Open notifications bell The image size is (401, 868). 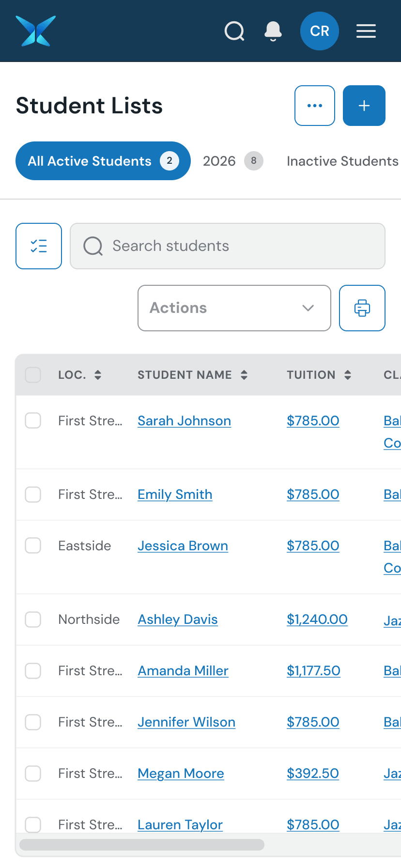coord(273,31)
